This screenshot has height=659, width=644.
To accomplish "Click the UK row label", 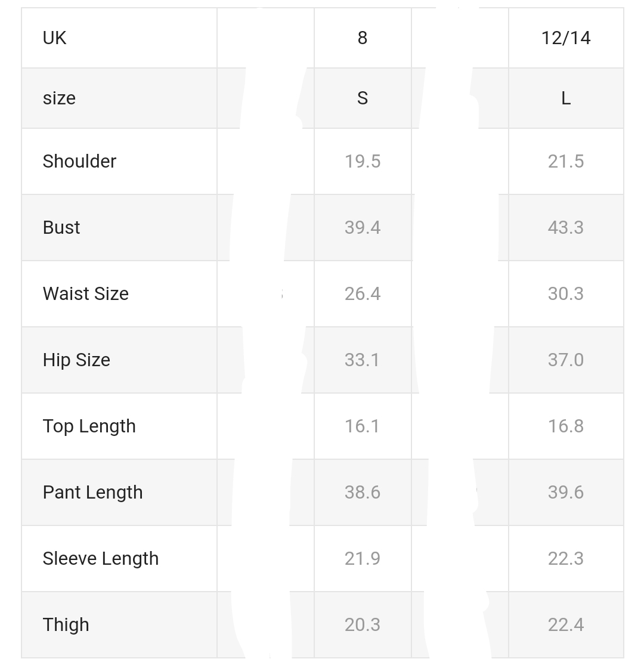I will 54,38.
